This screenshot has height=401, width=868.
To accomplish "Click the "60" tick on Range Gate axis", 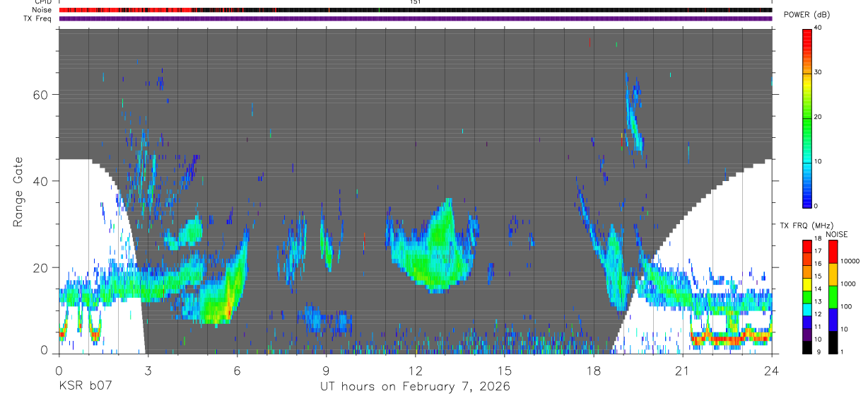I will (x=39, y=95).
